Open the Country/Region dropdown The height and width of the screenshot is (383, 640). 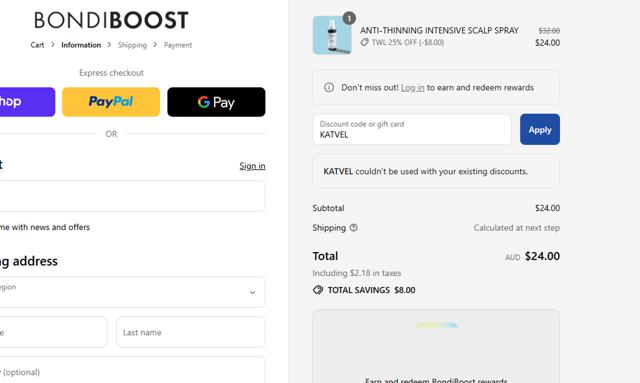(x=132, y=292)
